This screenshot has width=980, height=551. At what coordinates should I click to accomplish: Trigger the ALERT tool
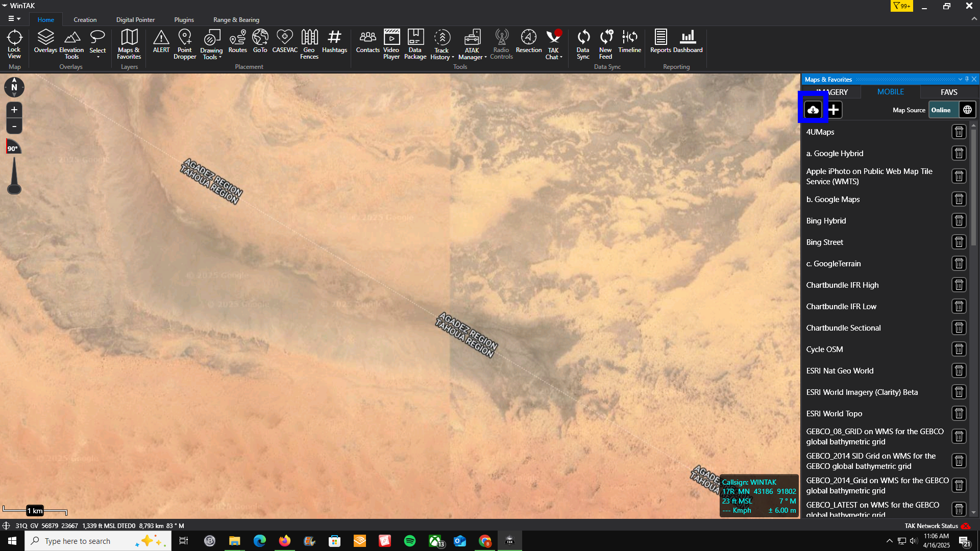tap(161, 41)
